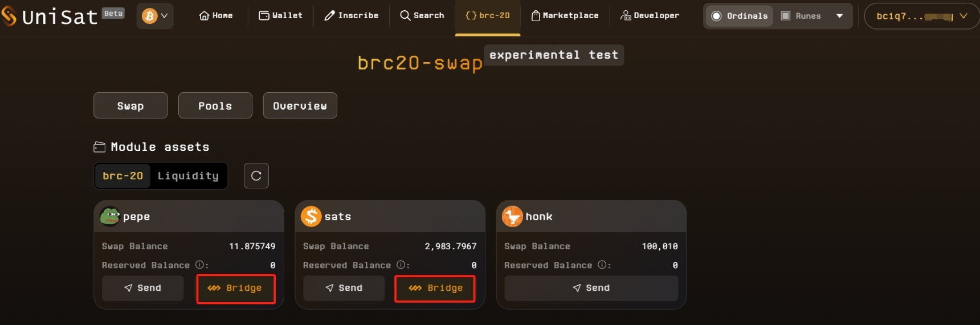Switch assets view to Liquidity
The width and height of the screenshot is (980, 325).
(x=188, y=176)
